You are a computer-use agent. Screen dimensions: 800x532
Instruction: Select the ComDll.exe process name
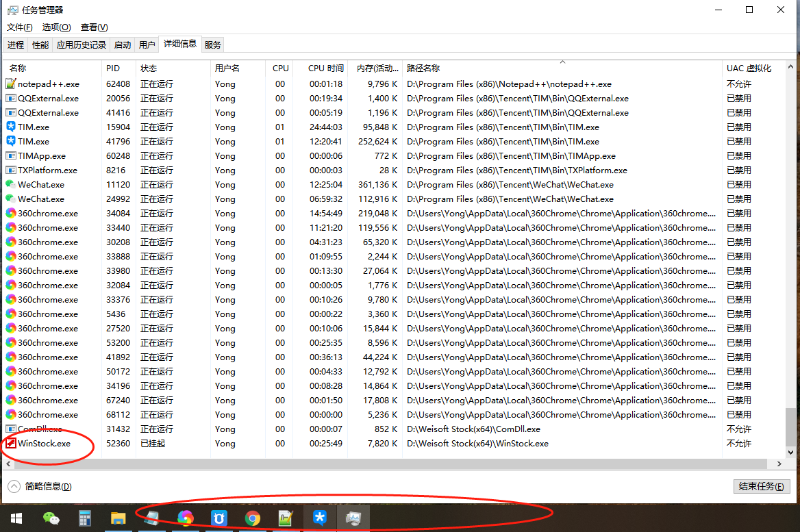pos(40,429)
